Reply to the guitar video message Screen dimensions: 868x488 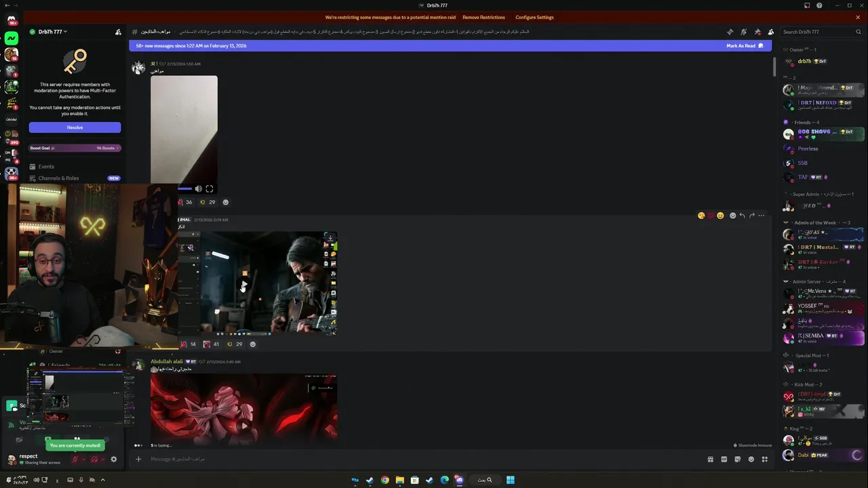pos(742,216)
